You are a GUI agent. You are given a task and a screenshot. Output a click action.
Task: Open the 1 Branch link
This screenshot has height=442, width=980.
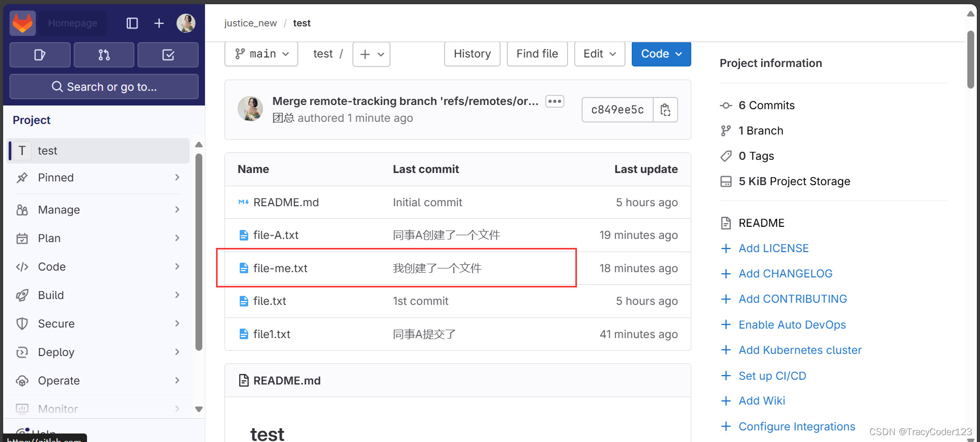point(760,131)
